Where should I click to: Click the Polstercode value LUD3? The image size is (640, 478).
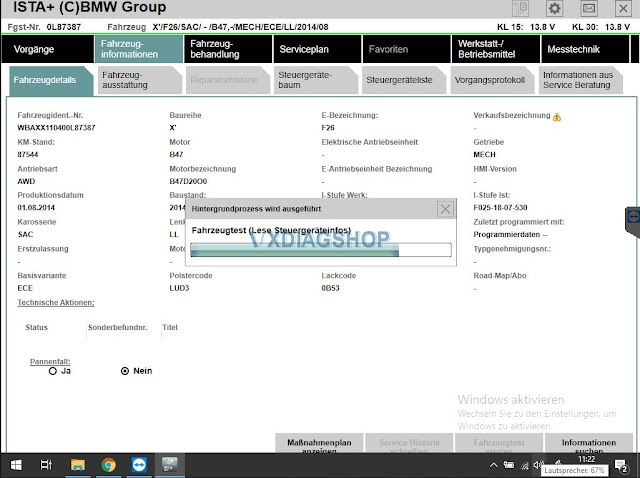[179, 288]
